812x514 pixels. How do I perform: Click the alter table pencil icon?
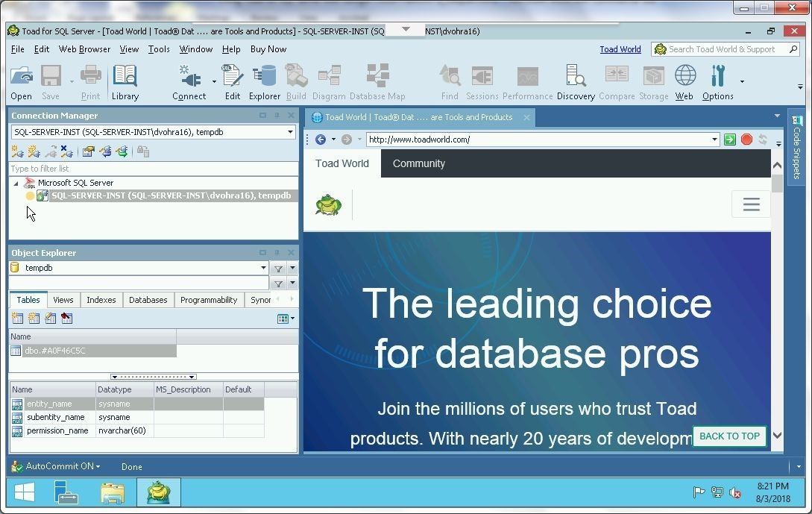(50, 318)
